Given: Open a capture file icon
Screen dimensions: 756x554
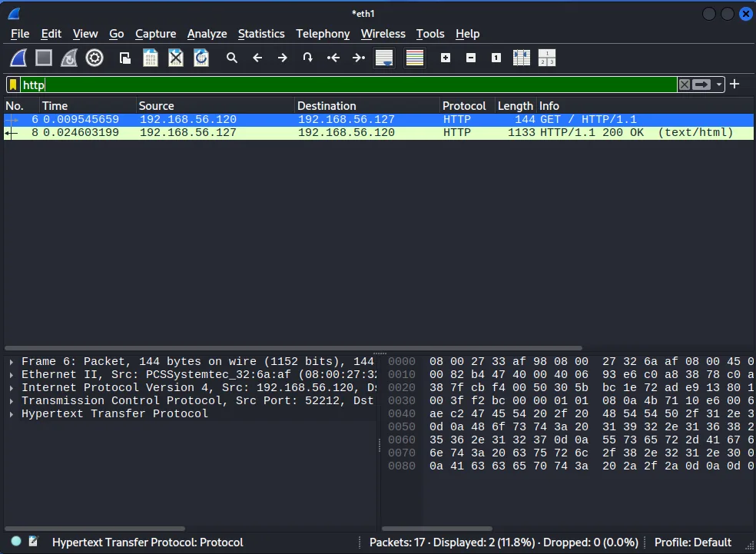Looking at the screenshot, I should click(125, 58).
